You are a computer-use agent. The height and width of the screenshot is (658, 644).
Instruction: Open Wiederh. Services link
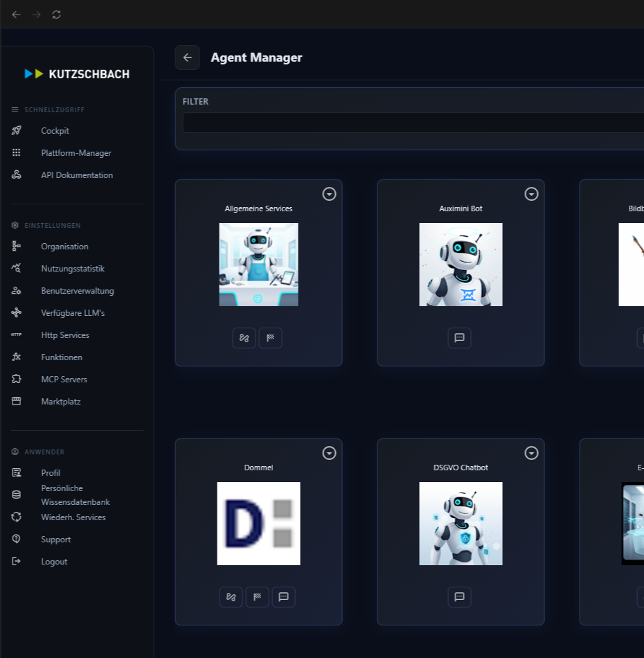pyautogui.click(x=73, y=517)
